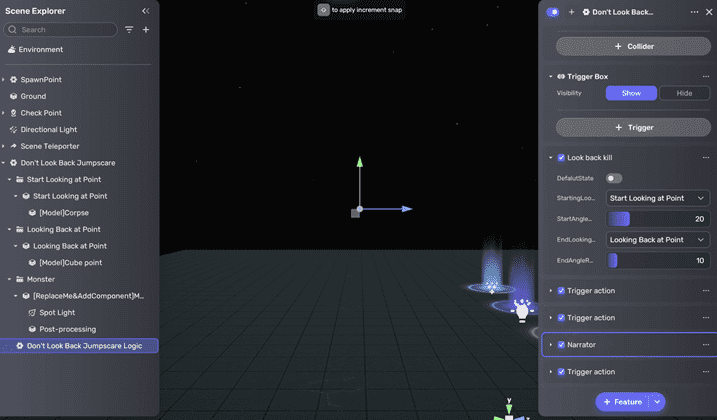Screen dimensions: 717x420
Task: Click the plus icon beside the inspector toggle
Action: (571, 12)
